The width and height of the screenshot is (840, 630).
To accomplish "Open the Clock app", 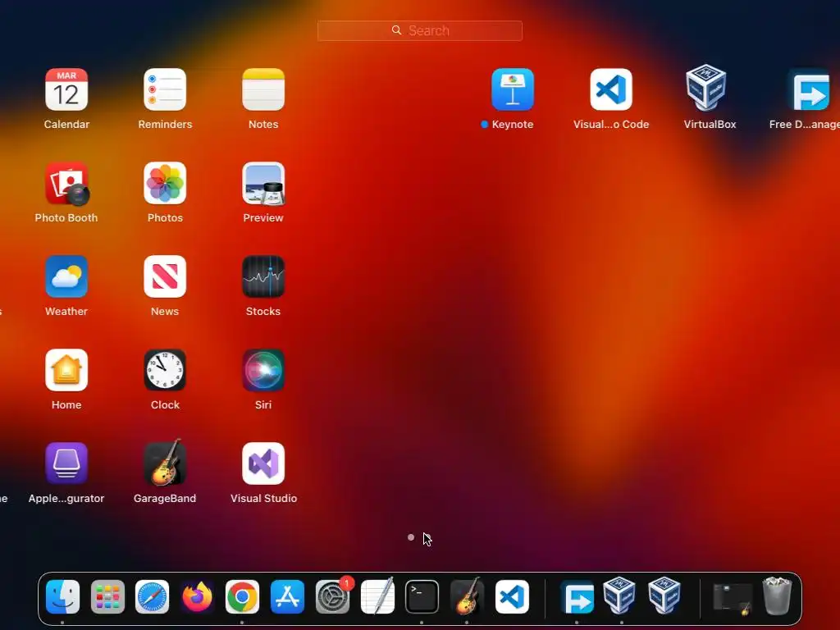I will click(165, 370).
